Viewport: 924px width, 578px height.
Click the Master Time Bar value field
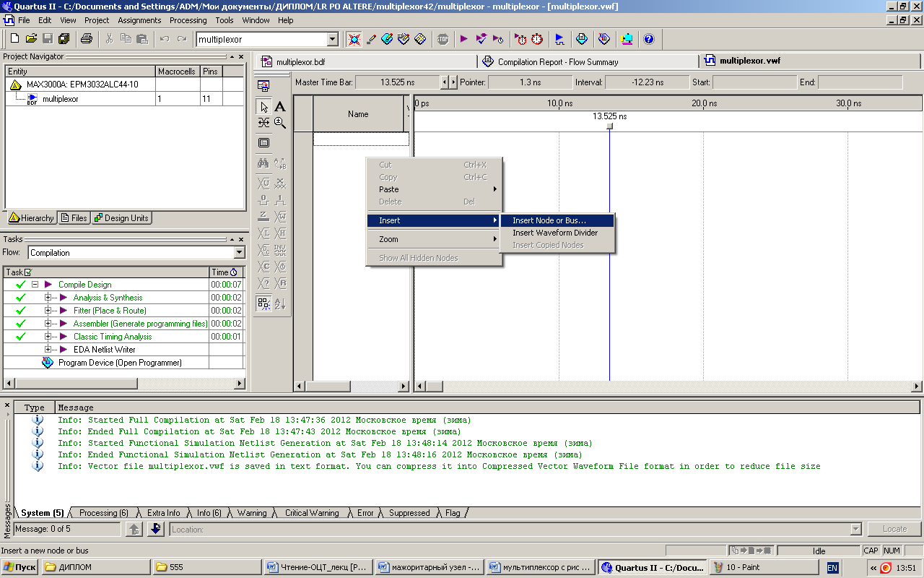(x=398, y=82)
